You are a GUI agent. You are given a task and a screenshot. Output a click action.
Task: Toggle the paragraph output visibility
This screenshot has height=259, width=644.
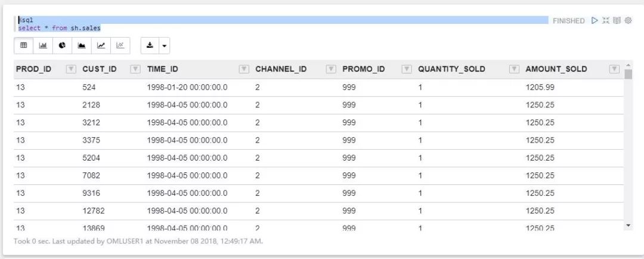(x=617, y=20)
